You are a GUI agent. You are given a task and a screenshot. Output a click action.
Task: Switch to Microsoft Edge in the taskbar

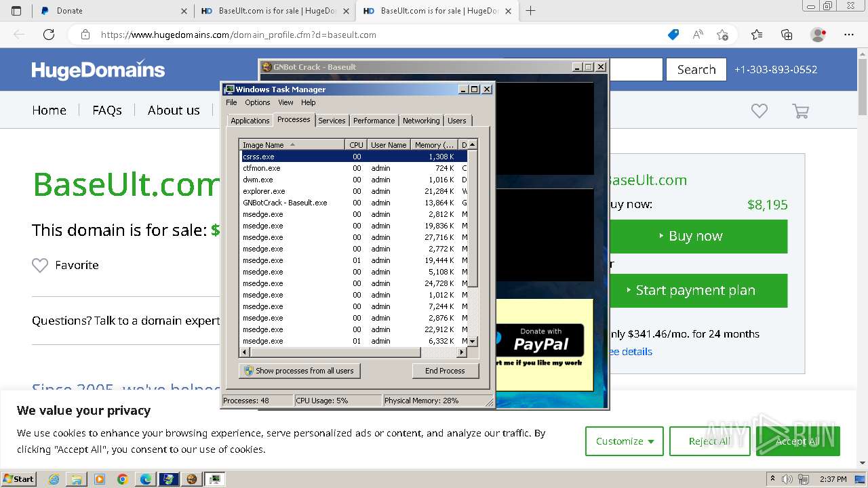click(x=146, y=479)
